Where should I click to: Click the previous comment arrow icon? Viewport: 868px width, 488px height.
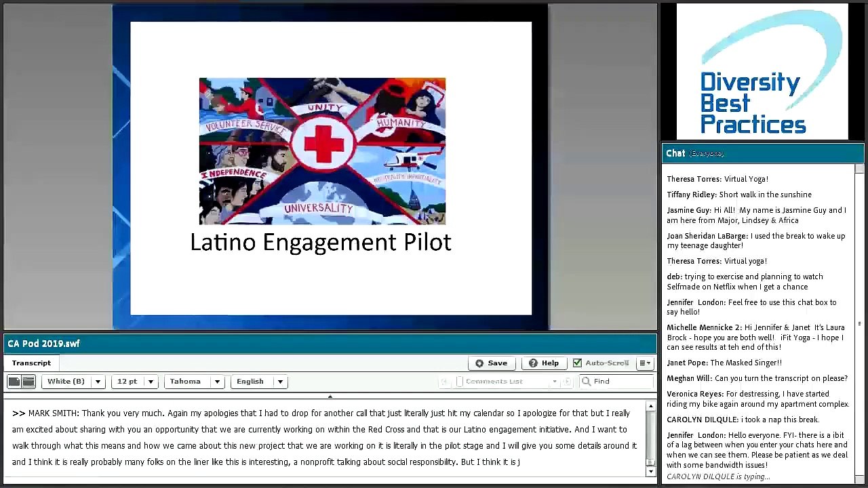tap(444, 382)
